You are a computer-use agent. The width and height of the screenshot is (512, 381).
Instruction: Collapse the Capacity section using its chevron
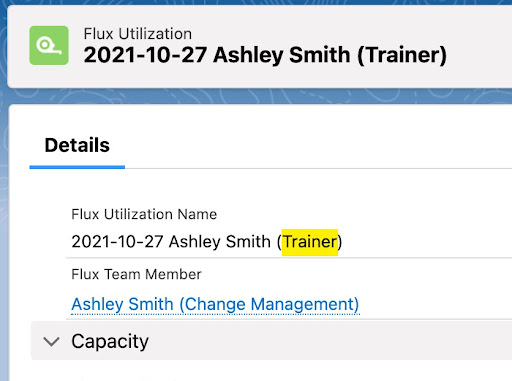tap(51, 341)
